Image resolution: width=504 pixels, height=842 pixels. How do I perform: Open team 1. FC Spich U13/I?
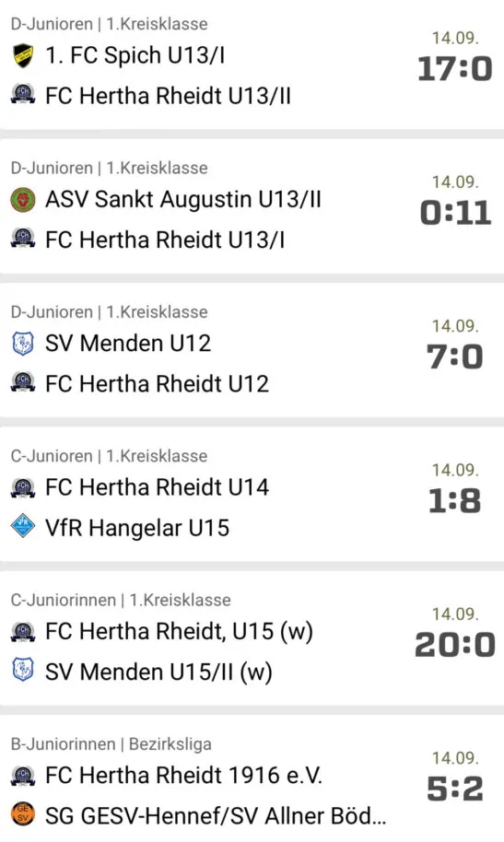[x=135, y=56]
